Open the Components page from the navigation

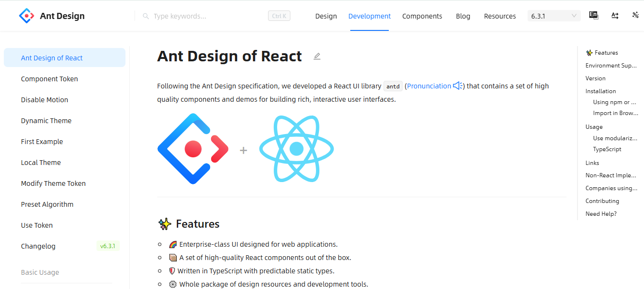(x=422, y=16)
